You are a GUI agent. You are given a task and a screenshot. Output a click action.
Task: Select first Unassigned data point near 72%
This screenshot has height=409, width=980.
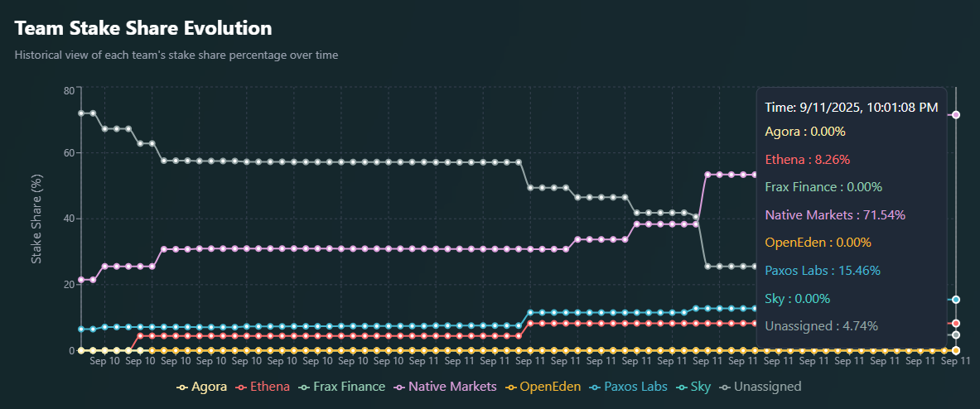[81, 113]
